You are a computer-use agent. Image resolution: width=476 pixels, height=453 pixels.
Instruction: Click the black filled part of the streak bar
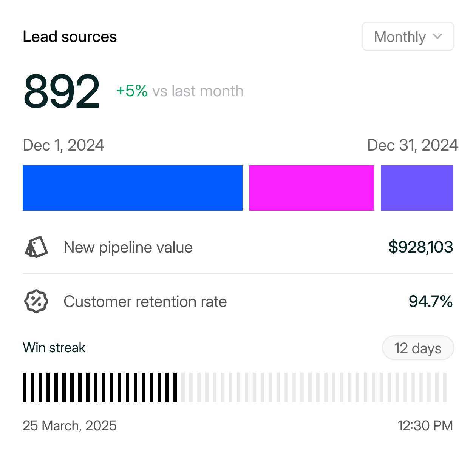pos(100,387)
